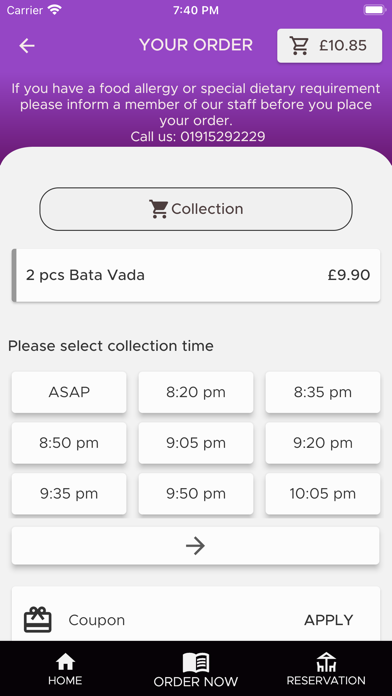Choose the 8:35 pm time slot
The width and height of the screenshot is (392, 696).
pos(323,392)
